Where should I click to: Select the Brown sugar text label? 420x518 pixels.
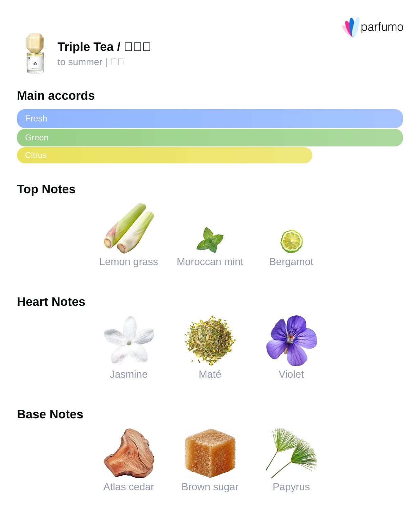[x=210, y=487]
